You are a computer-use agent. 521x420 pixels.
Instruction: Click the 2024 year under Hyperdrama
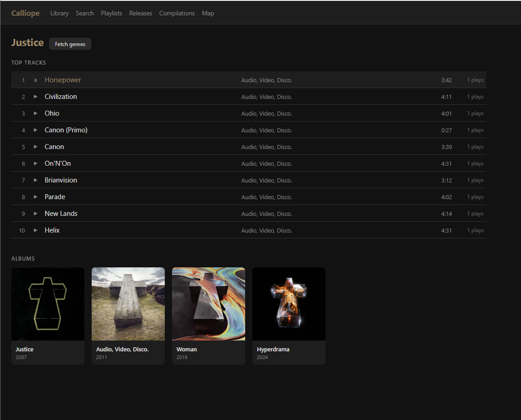[262, 357]
